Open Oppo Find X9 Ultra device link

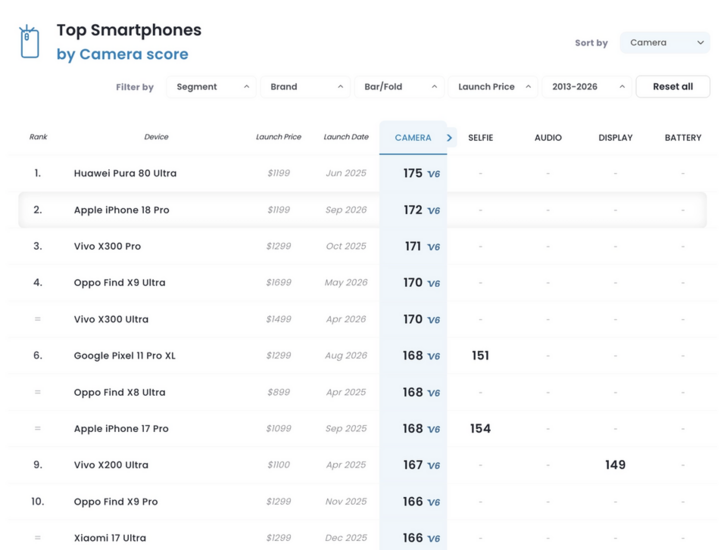click(x=120, y=283)
